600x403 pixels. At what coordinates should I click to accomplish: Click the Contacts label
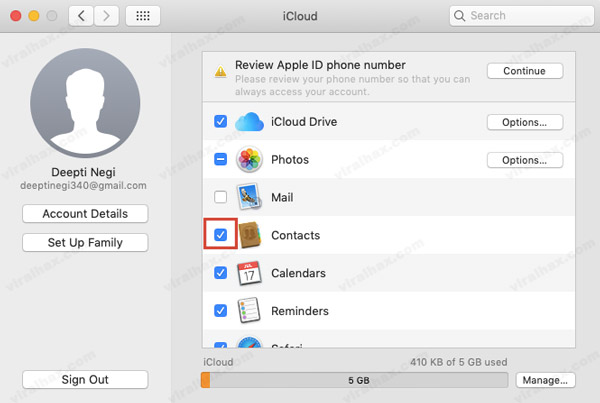(295, 235)
